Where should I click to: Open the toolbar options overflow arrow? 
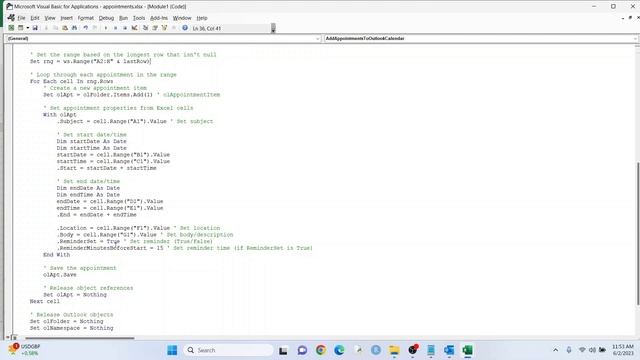[x=273, y=28]
